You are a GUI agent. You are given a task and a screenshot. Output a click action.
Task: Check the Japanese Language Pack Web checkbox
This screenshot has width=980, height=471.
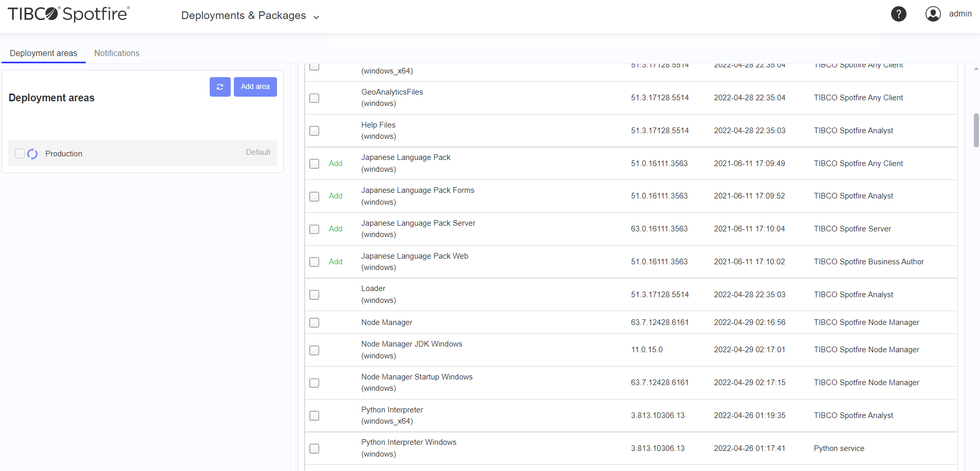point(315,262)
